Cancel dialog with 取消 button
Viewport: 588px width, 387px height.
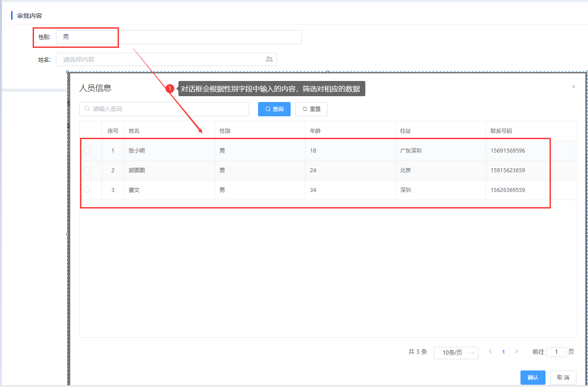click(563, 378)
